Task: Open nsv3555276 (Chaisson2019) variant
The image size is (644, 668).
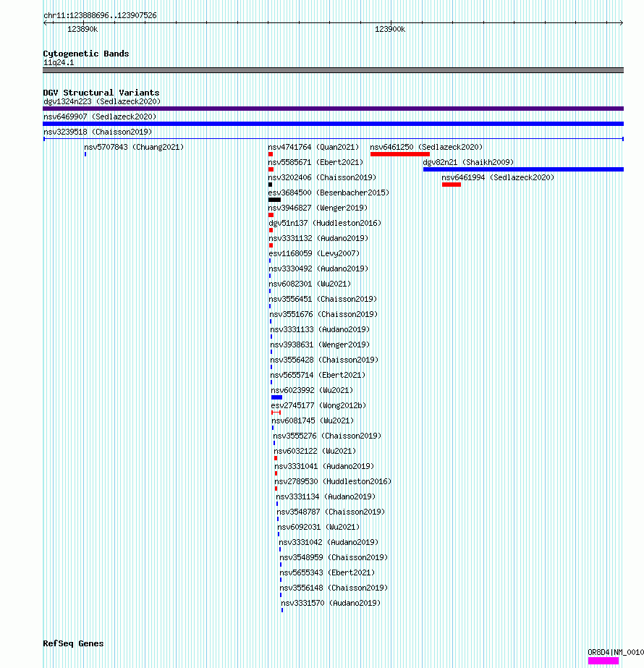Action: 328,436
